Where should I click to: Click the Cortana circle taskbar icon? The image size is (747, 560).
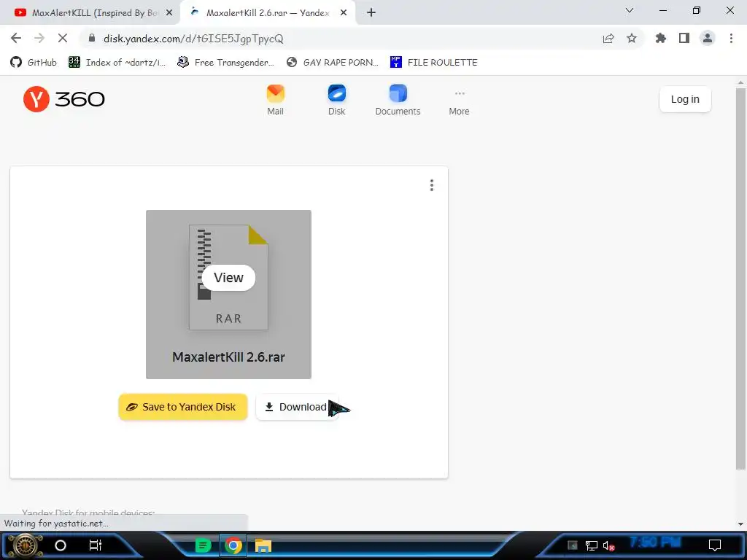click(x=61, y=545)
